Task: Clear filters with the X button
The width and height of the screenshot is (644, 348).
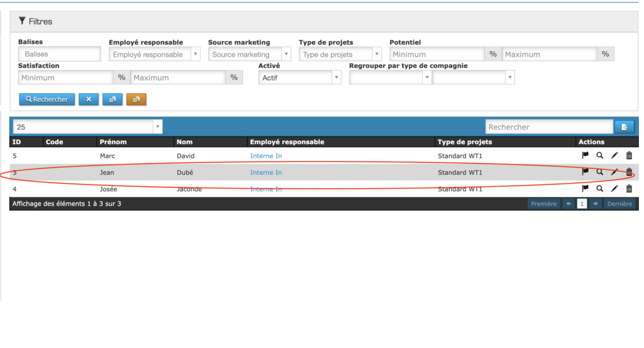Action: click(x=88, y=99)
